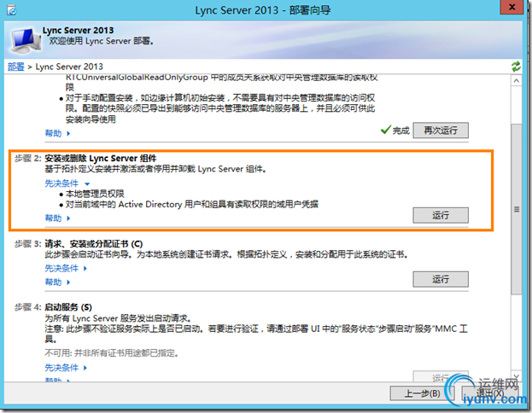Click the vertical scrollbar thumb
Viewport: 532px width, 413px height.
[517, 209]
